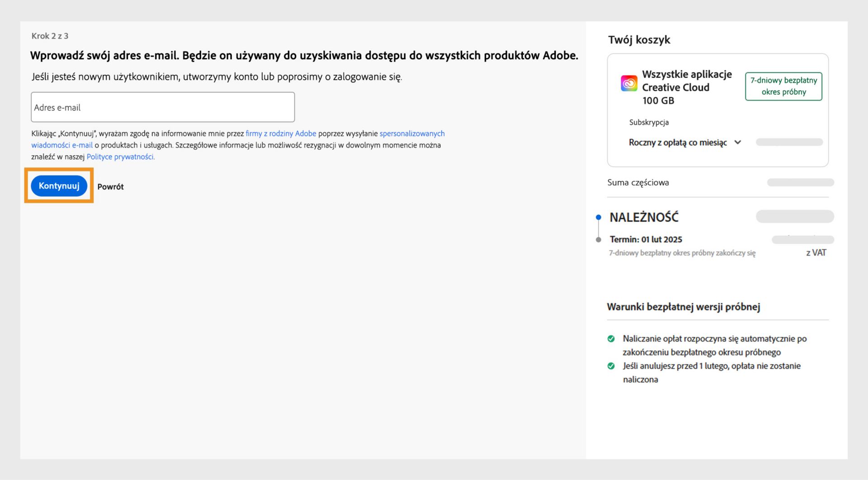Image resolution: width=868 pixels, height=480 pixels.
Task: Click the '7-dniowy bezpłatny okres próbny' badge
Action: (783, 86)
